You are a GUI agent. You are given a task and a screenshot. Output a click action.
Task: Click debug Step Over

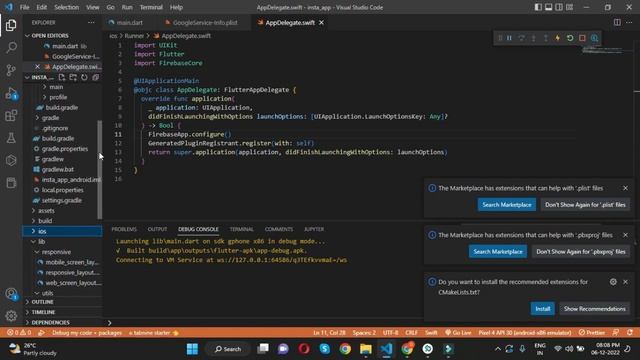521,38
